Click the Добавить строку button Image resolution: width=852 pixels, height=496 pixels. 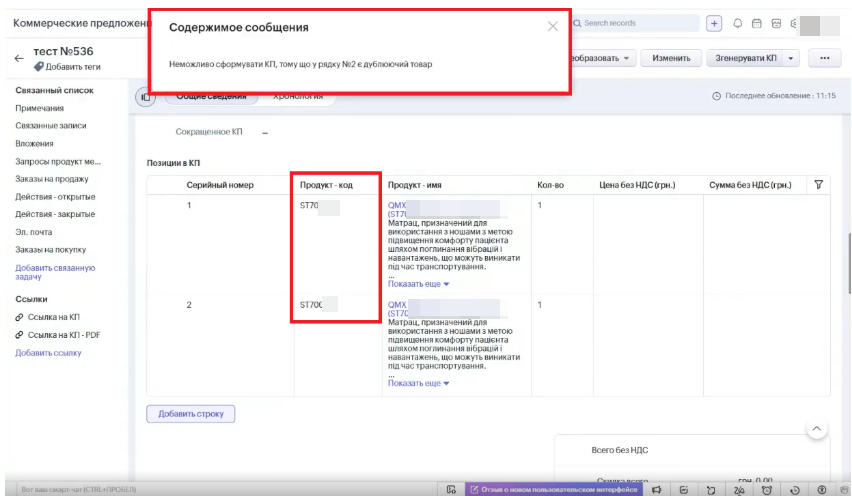pos(191,414)
